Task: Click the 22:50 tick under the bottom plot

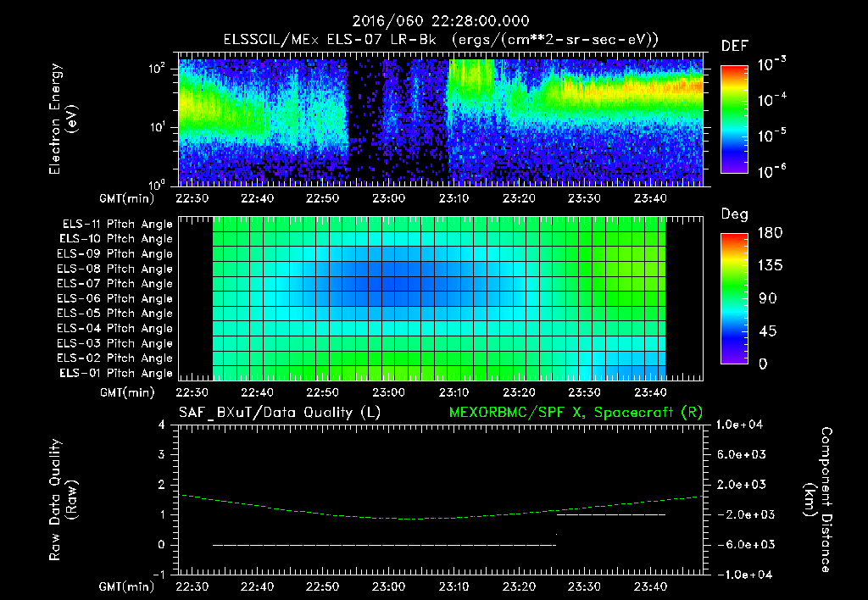Action: 322,586
